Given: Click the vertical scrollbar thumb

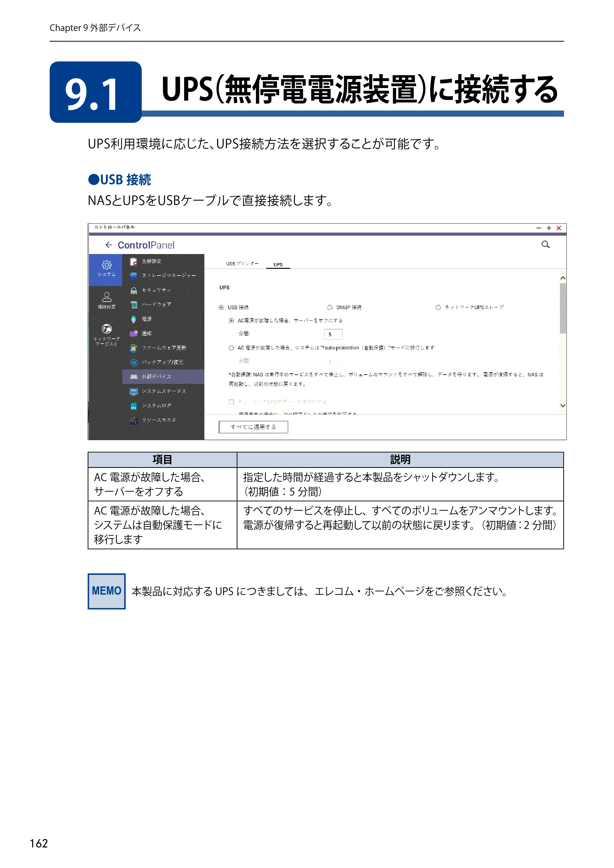Looking at the screenshot, I should pyautogui.click(x=562, y=308).
